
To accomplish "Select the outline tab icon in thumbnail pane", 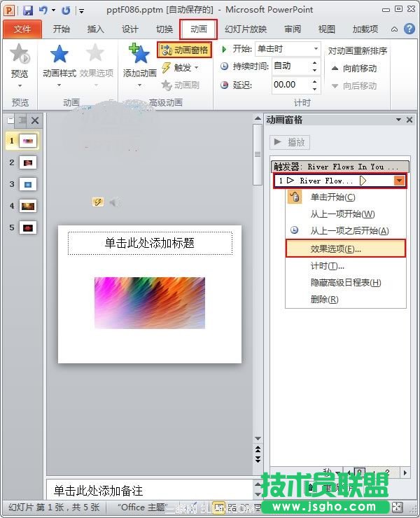I will [22, 120].
